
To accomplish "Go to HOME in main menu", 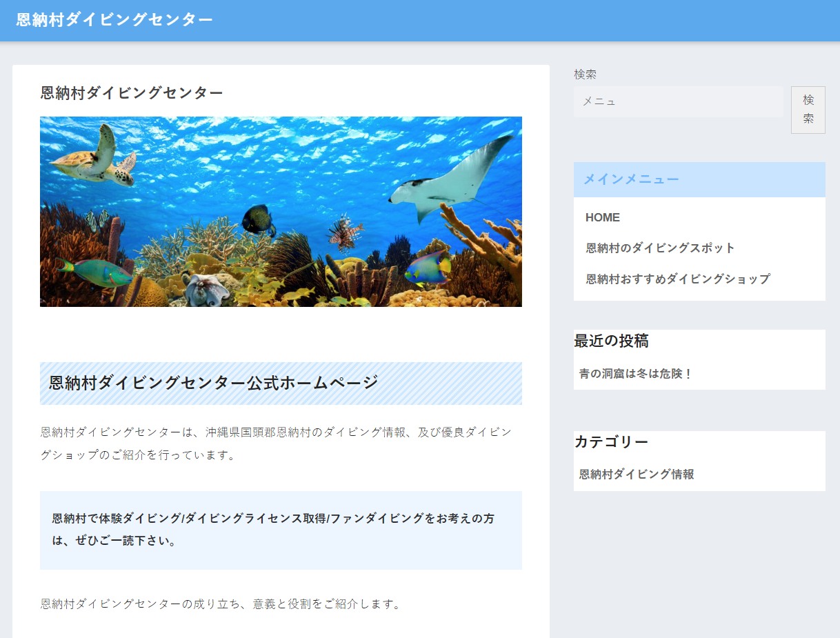I will tap(603, 217).
